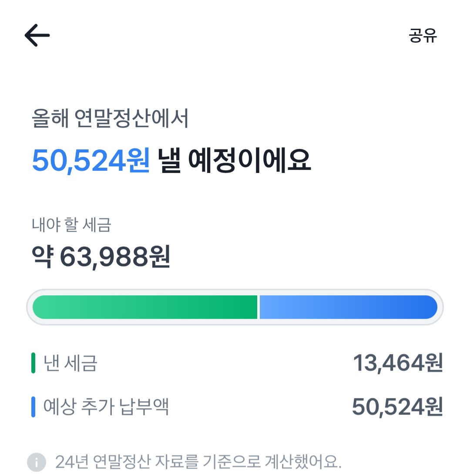Click the green paid-tax bar segment
The image size is (470, 476).
click(145, 307)
